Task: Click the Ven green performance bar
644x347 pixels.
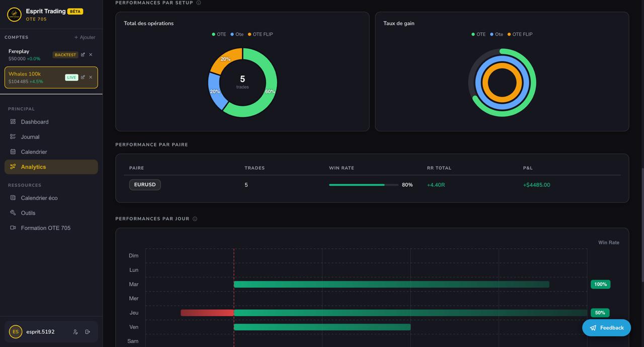Action: coord(322,327)
